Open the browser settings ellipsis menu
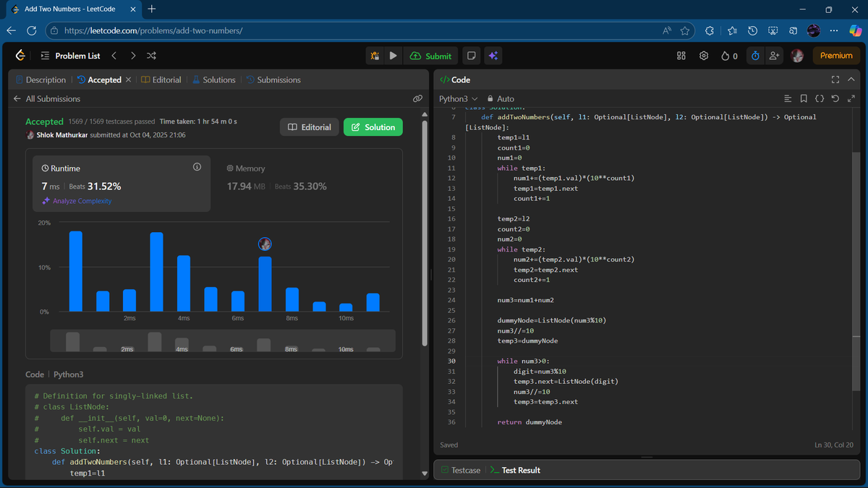The width and height of the screenshot is (868, 488). pyautogui.click(x=834, y=30)
